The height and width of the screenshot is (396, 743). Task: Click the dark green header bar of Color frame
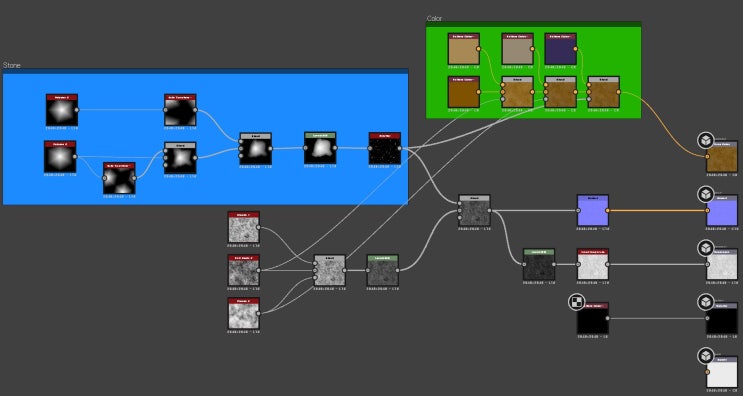534,24
